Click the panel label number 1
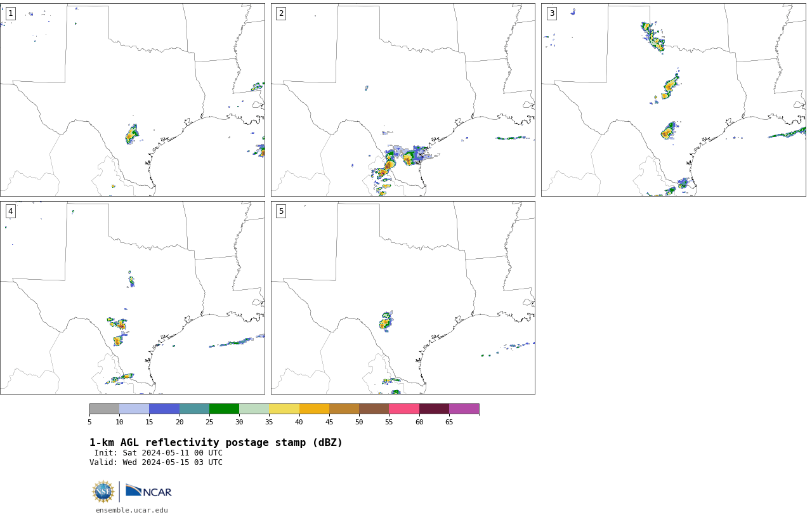 coord(10,13)
